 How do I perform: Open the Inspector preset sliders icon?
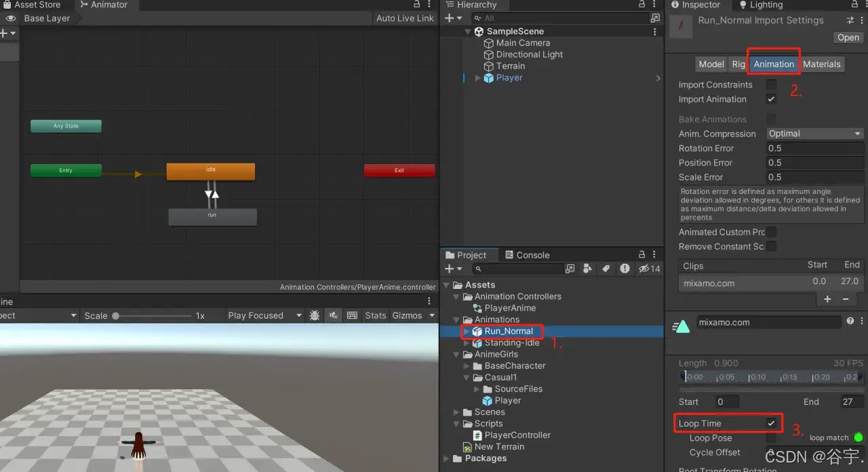[x=850, y=20]
